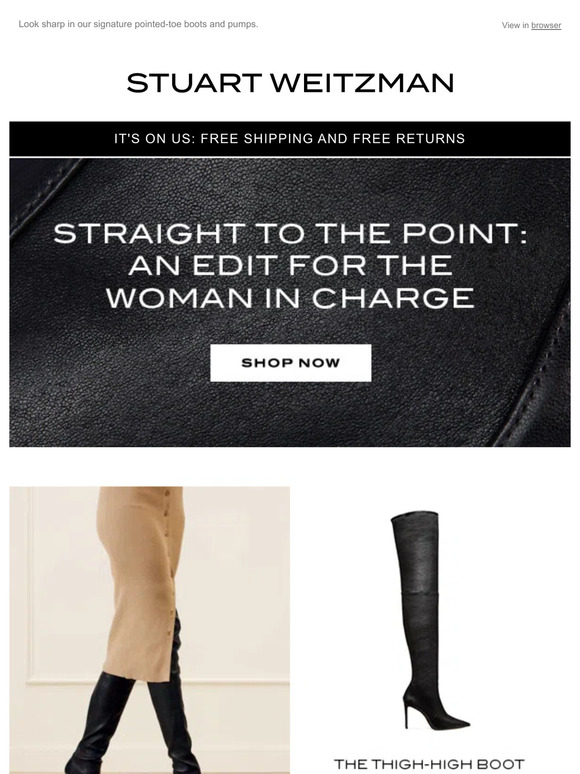Click the 'An Edit for the' headline line

[290, 265]
